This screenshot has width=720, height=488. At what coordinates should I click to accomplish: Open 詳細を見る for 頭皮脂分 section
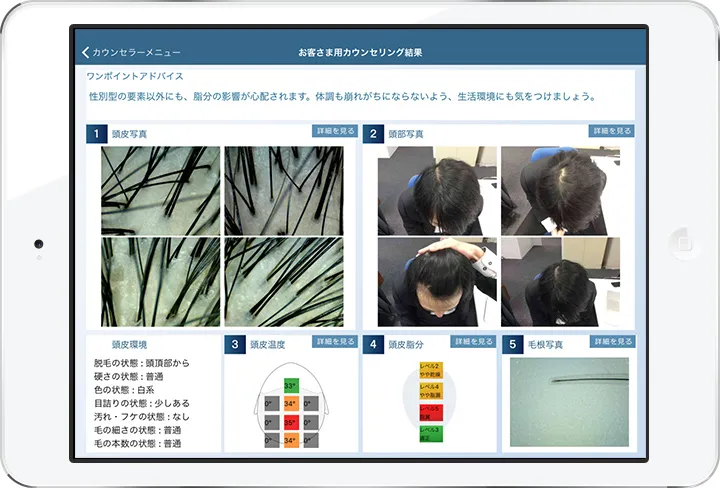pyautogui.click(x=472, y=342)
